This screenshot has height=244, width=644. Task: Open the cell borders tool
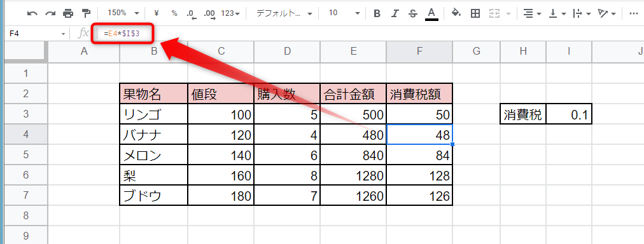click(475, 13)
